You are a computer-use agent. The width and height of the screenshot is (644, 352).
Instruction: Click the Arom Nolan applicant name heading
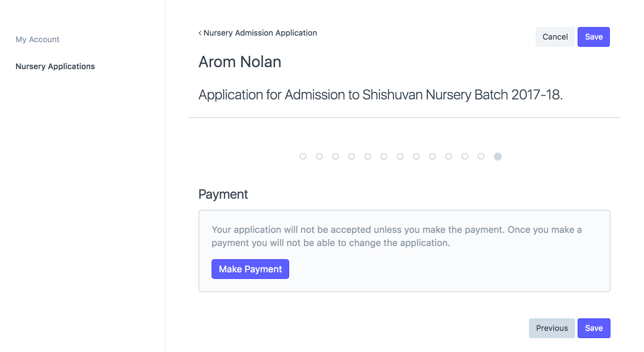pos(239,62)
